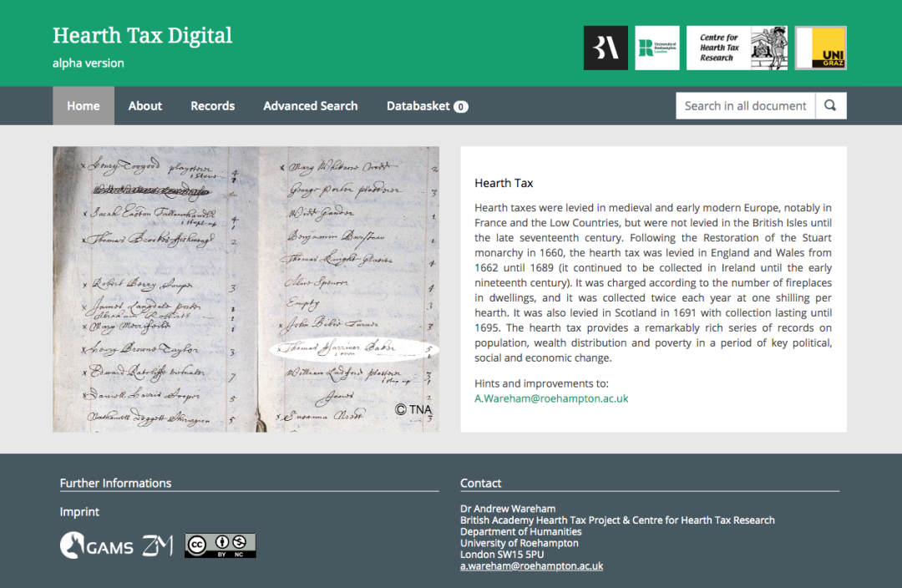
Task: Open the Creative Commons BY-NC license badge
Action: click(220, 545)
